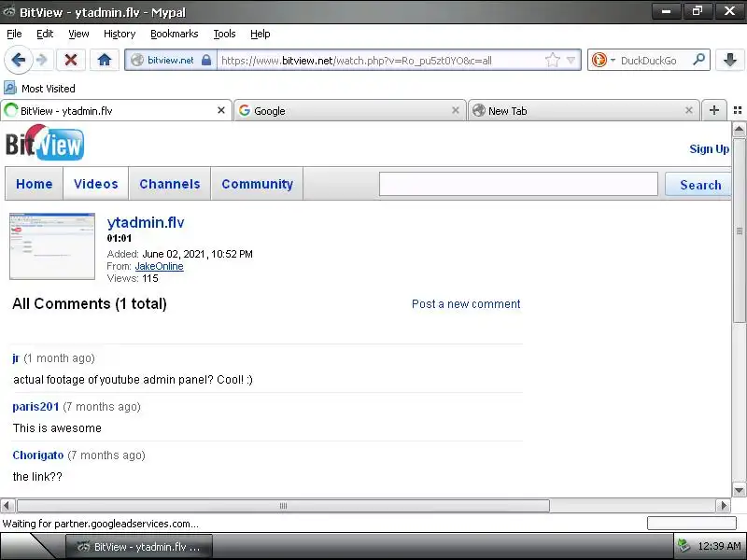Screen dimensions: 747x560
Task: Bookmark this page with the star icon
Action: click(552, 60)
